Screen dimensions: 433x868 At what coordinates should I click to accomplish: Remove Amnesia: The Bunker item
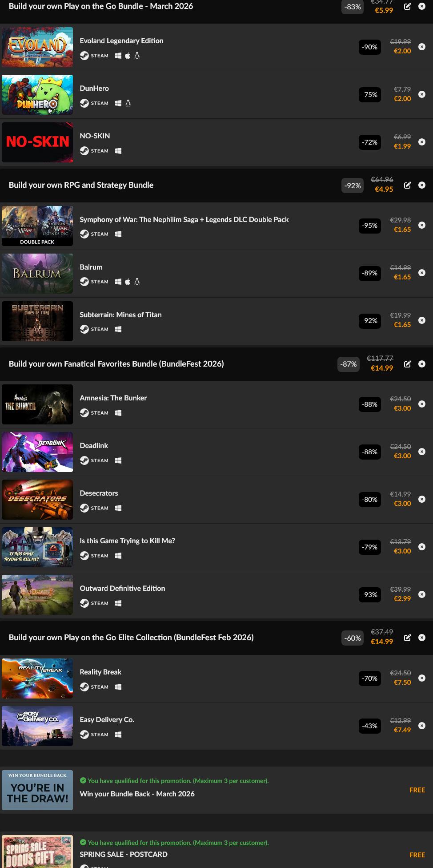[422, 404]
